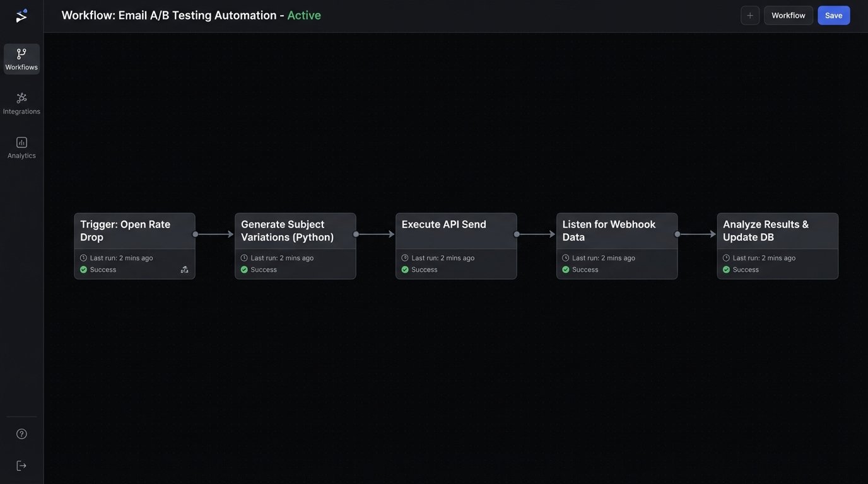Click the output port of Execute API Send
868x484 pixels.
click(517, 234)
